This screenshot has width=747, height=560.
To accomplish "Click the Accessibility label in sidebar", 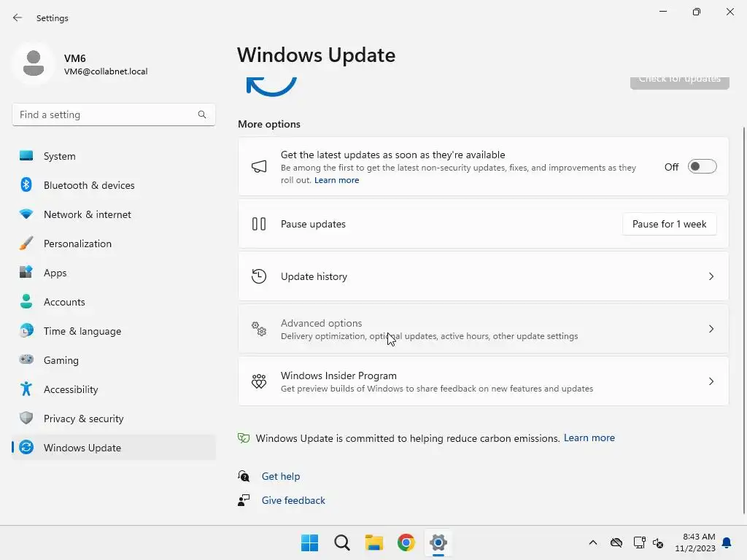I will [x=71, y=389].
